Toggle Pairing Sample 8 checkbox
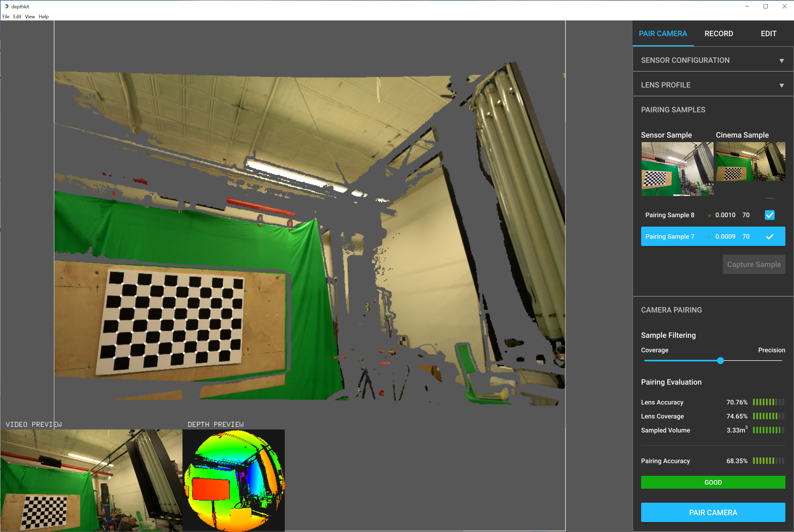The height and width of the screenshot is (532, 794). click(770, 215)
